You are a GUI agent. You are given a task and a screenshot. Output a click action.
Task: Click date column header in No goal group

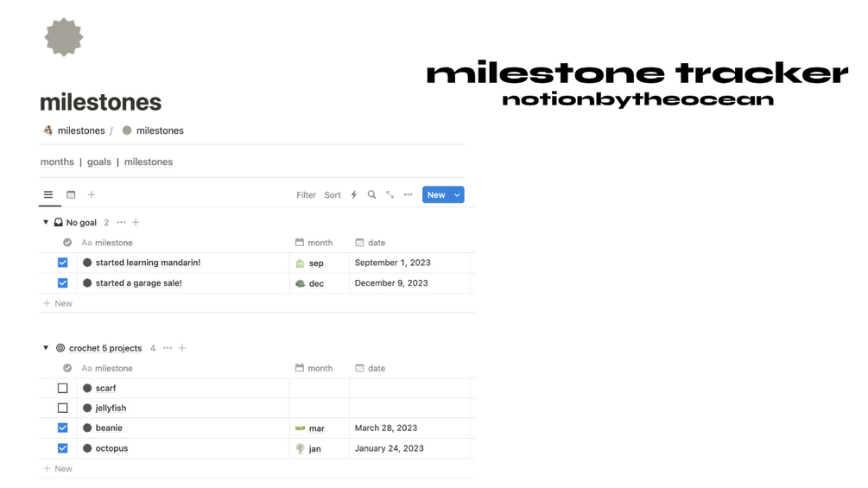pos(370,243)
